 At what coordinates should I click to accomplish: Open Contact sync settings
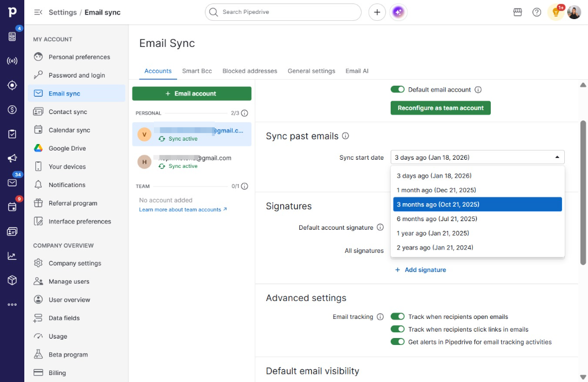point(76,112)
